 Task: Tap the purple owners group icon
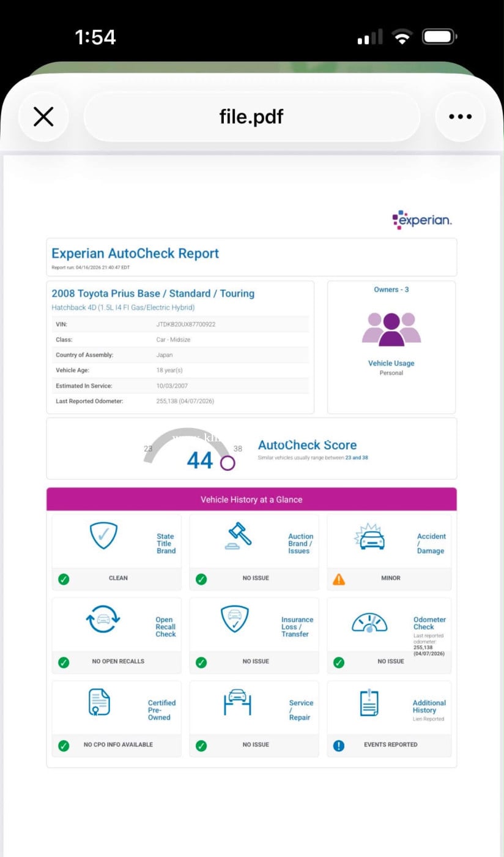click(x=391, y=329)
